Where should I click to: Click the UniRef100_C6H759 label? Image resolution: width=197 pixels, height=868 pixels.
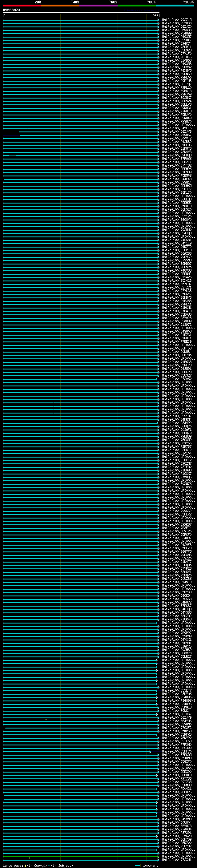pos(177,840)
